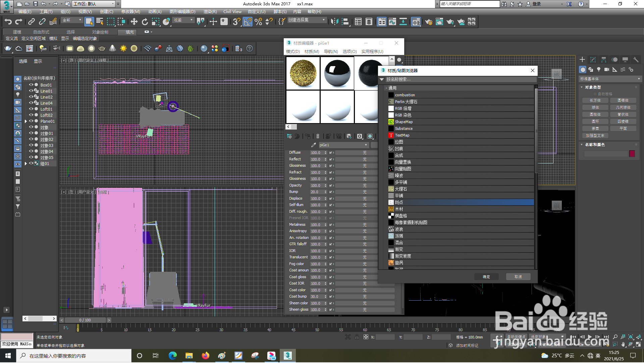The image size is (644, 363).
Task: Open the piGe1 material name dropdown
Action: [x=366, y=145]
